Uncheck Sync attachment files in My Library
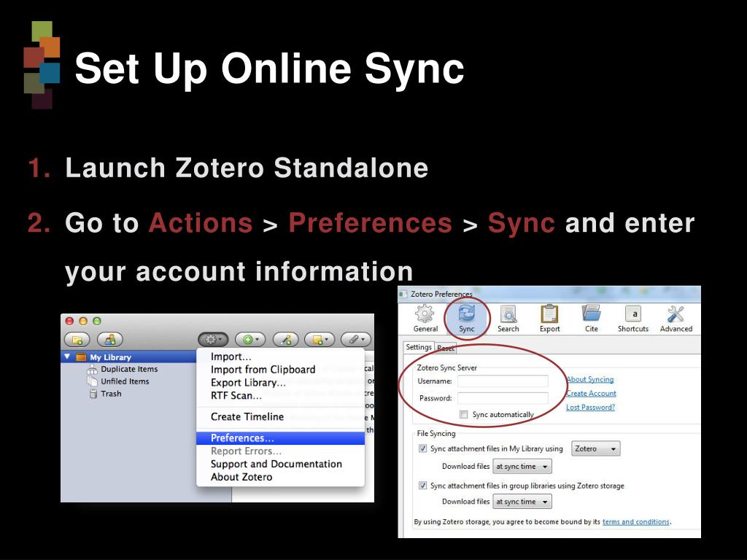 (x=422, y=448)
